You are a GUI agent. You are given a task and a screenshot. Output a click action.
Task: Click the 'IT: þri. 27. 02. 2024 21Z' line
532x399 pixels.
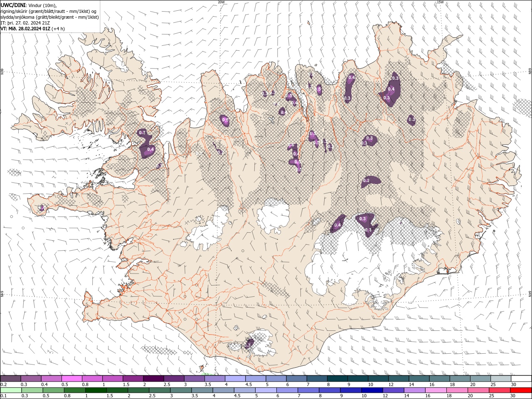point(26,23)
